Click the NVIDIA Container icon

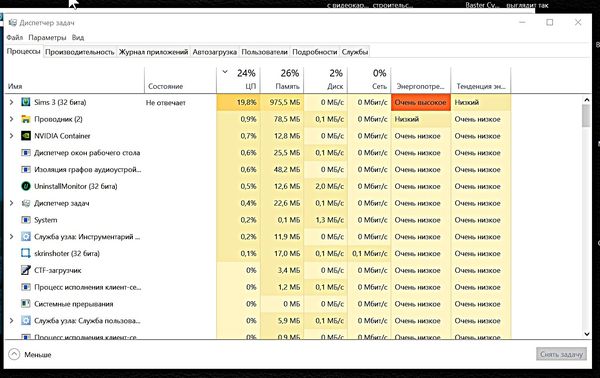pos(26,136)
